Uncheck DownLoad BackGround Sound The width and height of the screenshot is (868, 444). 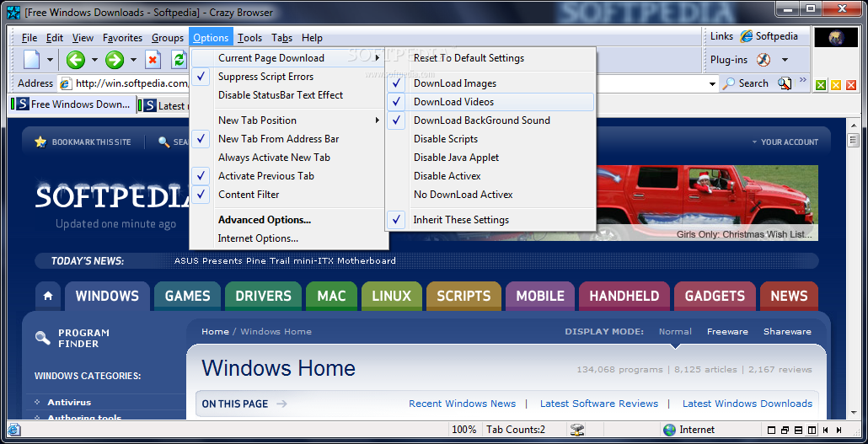[x=490, y=120]
